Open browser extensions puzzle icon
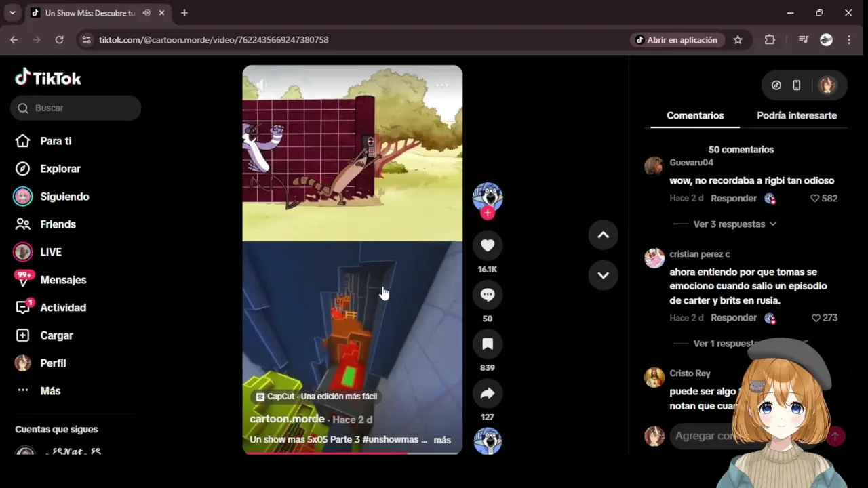868x488 pixels. (x=770, y=40)
